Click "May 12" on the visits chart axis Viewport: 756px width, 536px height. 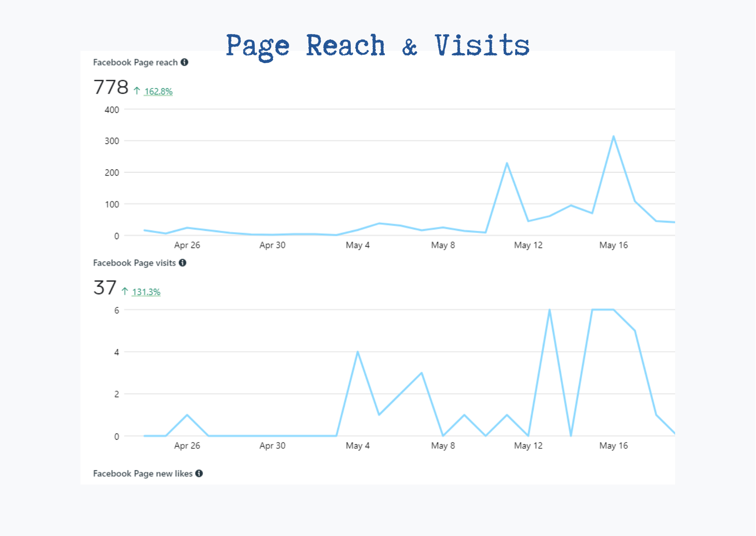pos(528,446)
